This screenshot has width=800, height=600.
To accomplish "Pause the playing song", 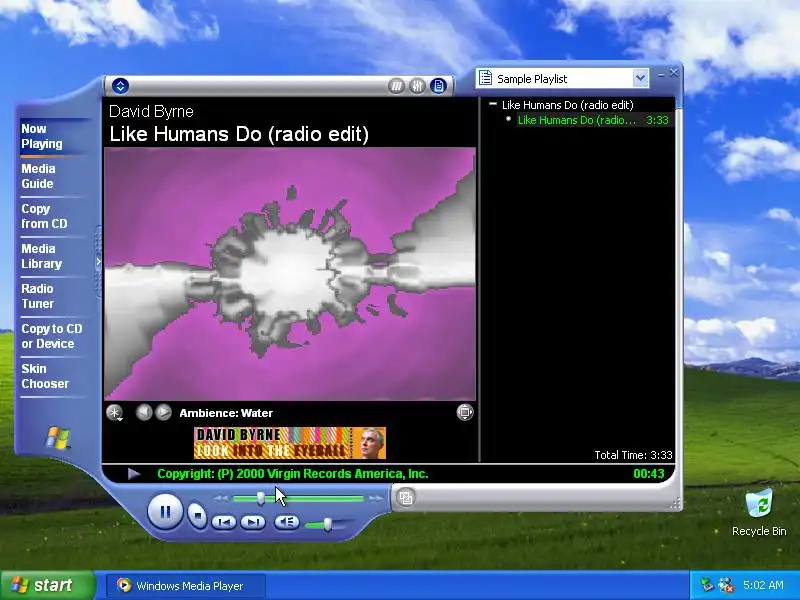I will [x=165, y=511].
